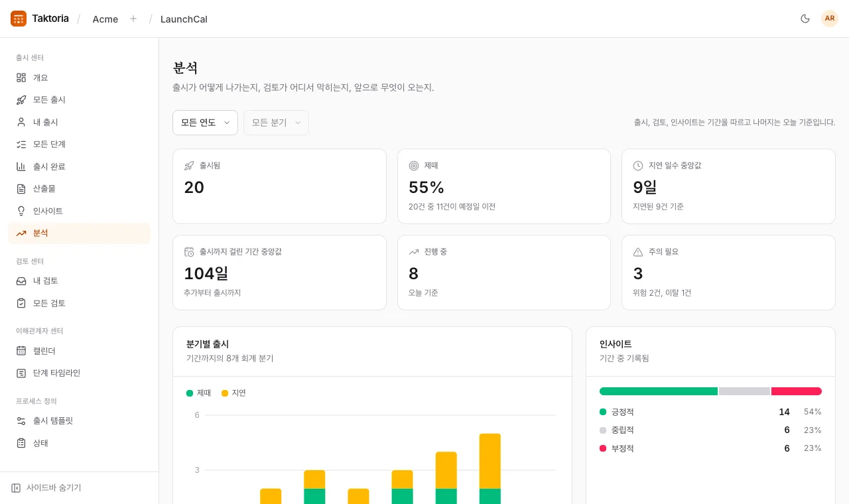The height and width of the screenshot is (504, 849).
Task: Click the 104일 median time value
Action: click(206, 273)
